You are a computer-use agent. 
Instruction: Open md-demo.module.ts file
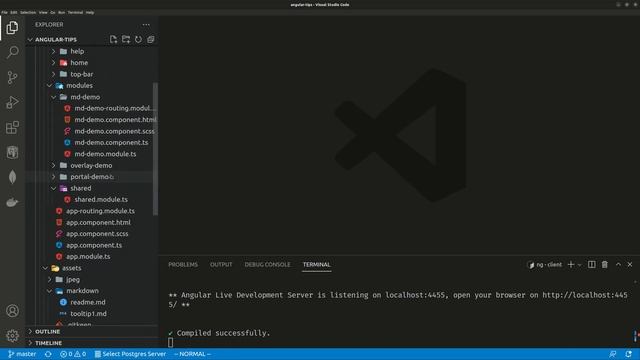pyautogui.click(x=105, y=154)
